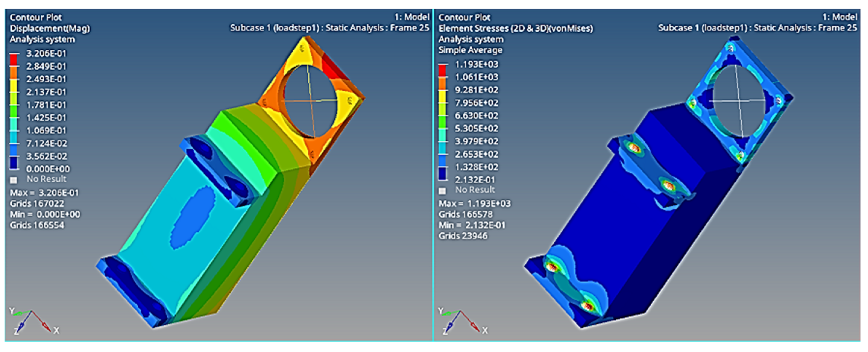Click the '1: Model' label in the displacement pane

(412, 17)
